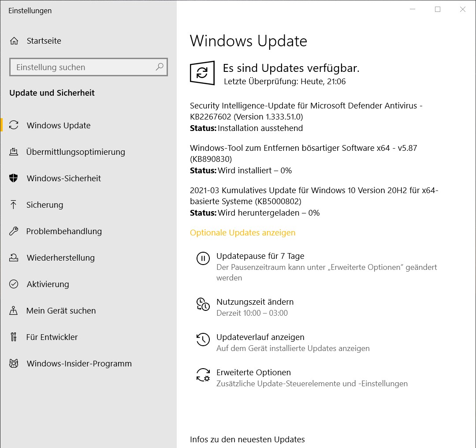Maximize the Einstellungen window
Screen dimensions: 476x448
438,9
